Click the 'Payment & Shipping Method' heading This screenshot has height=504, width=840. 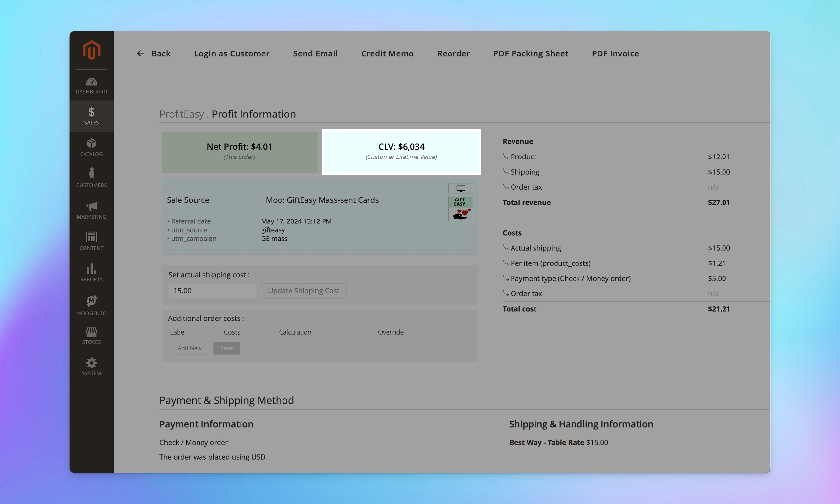coord(226,400)
